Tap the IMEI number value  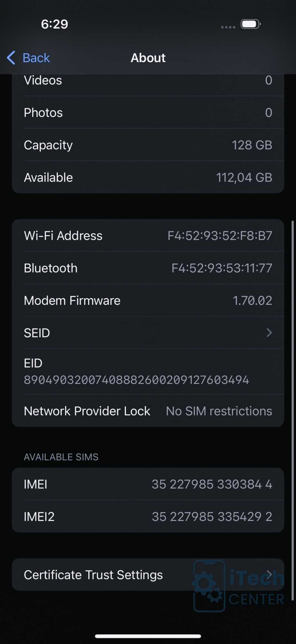pyautogui.click(x=212, y=484)
